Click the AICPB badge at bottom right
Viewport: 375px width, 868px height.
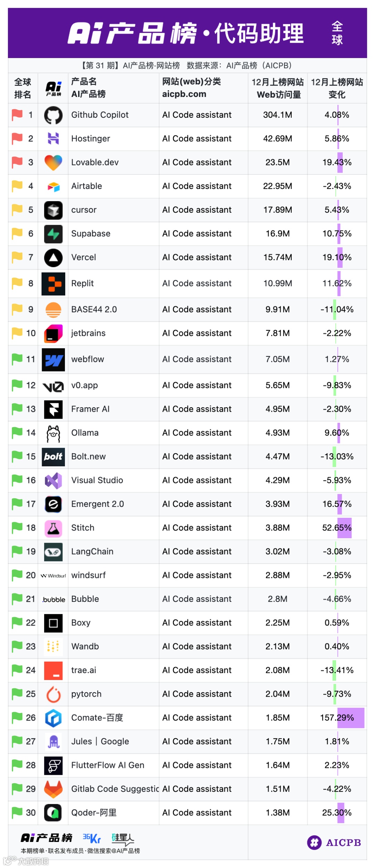pos(334,843)
